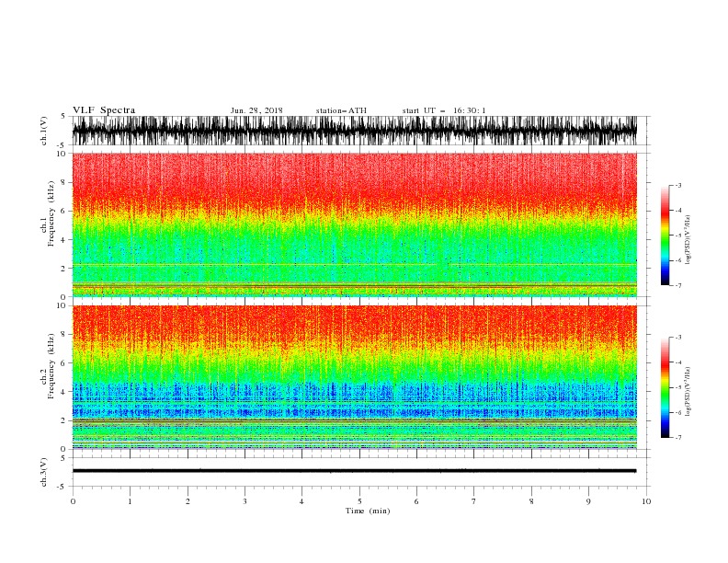This screenshot has width=728, height=563.
Task: Click the "Time (min)" axis label
Action: tap(368, 511)
